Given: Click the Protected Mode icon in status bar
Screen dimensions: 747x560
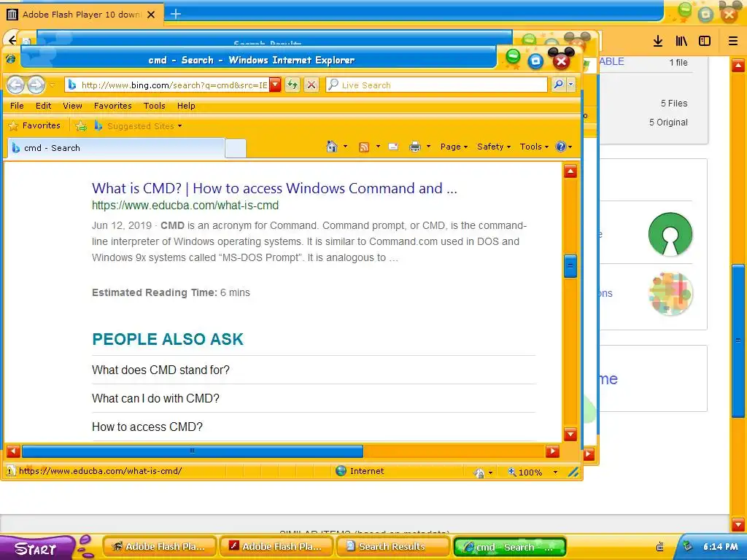Looking at the screenshot, I should tap(479, 472).
